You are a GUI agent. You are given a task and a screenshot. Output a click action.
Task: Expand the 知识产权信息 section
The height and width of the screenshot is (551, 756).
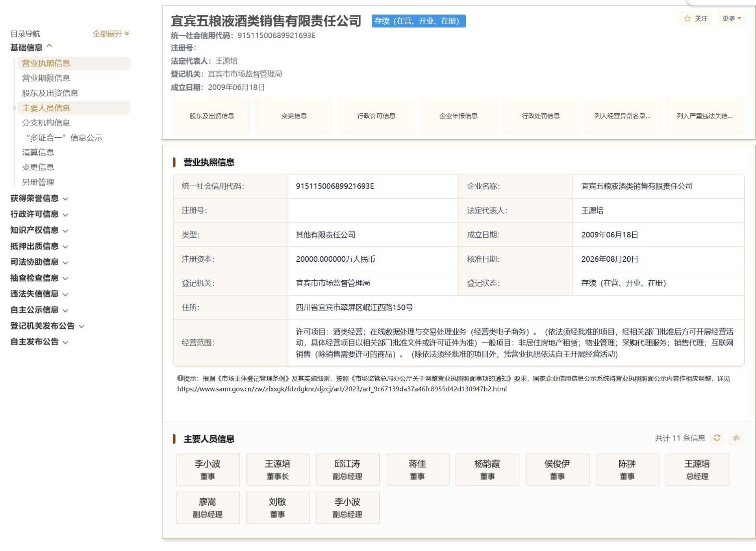(39, 230)
